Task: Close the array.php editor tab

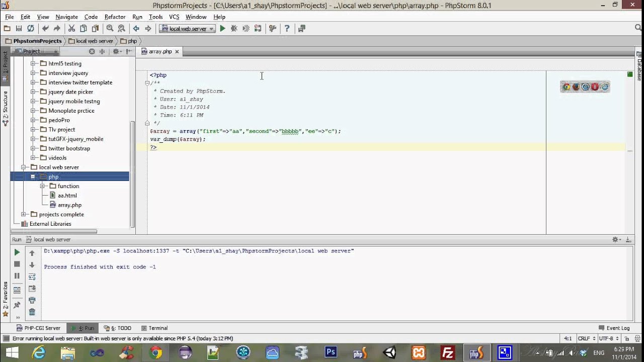Action: (177, 51)
